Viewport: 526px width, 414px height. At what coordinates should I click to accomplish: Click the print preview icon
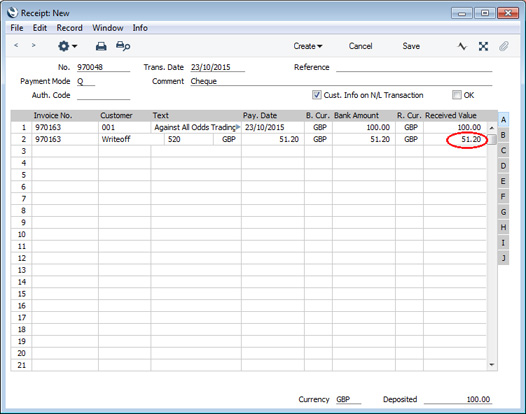(x=123, y=46)
